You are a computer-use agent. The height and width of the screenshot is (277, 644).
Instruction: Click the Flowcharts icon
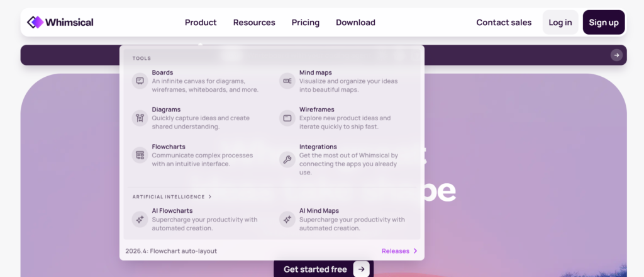pyautogui.click(x=140, y=155)
